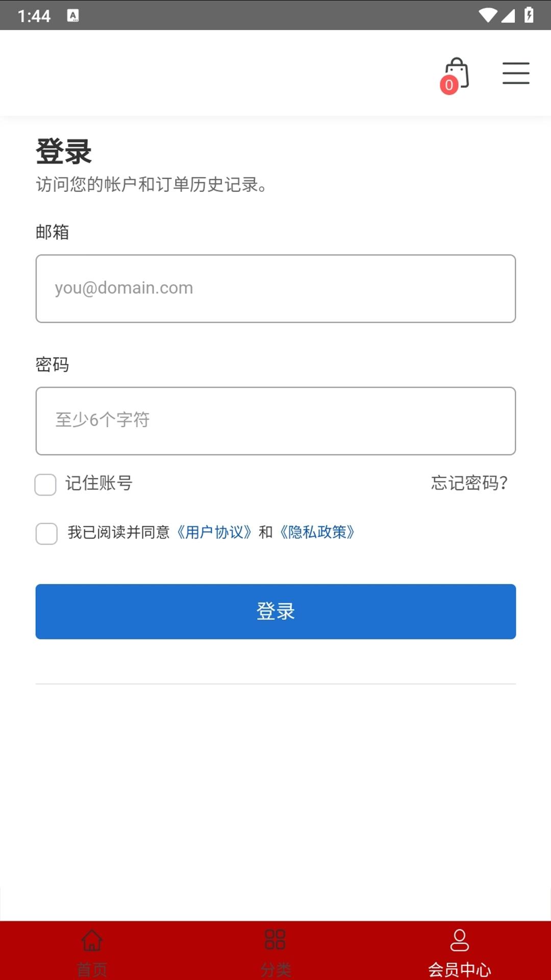Tap the battery status icon
The image size is (551, 980).
pos(528,16)
